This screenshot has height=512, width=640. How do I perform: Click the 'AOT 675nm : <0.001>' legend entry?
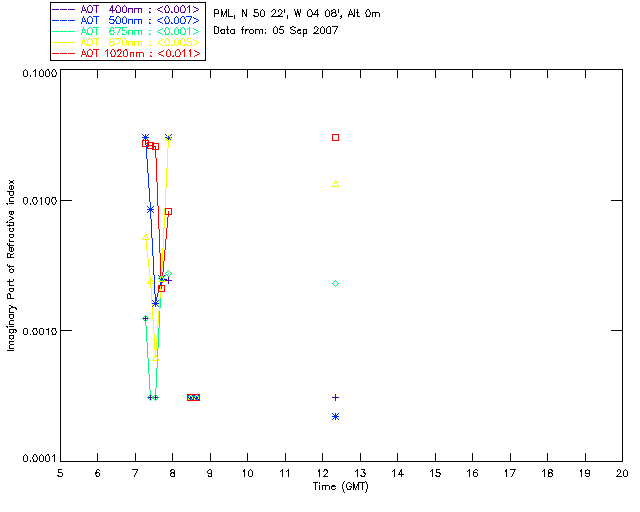coord(126,31)
